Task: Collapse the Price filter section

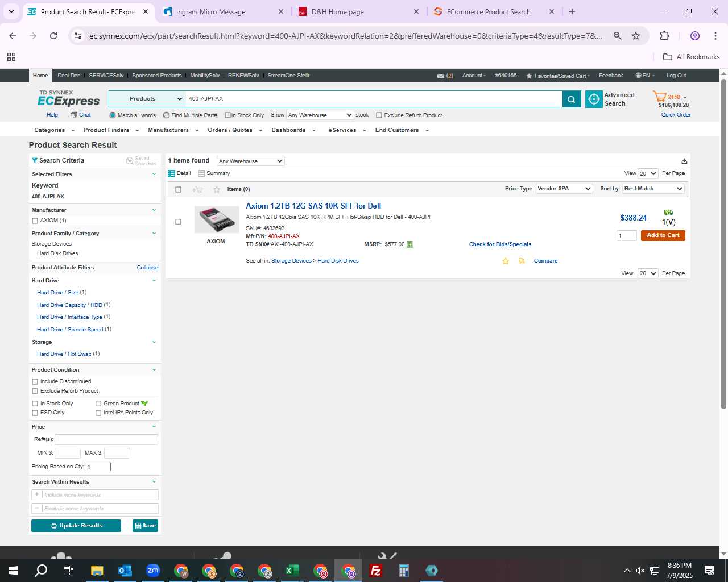Action: pos(154,427)
